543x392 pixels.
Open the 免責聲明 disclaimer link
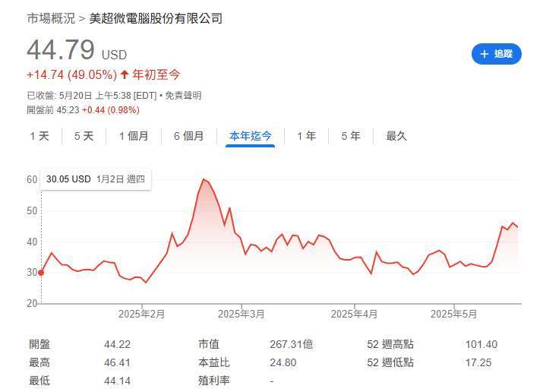(x=183, y=96)
